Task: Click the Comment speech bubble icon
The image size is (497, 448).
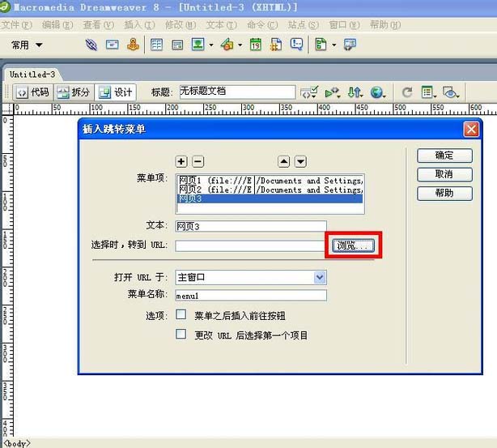Action: [297, 45]
